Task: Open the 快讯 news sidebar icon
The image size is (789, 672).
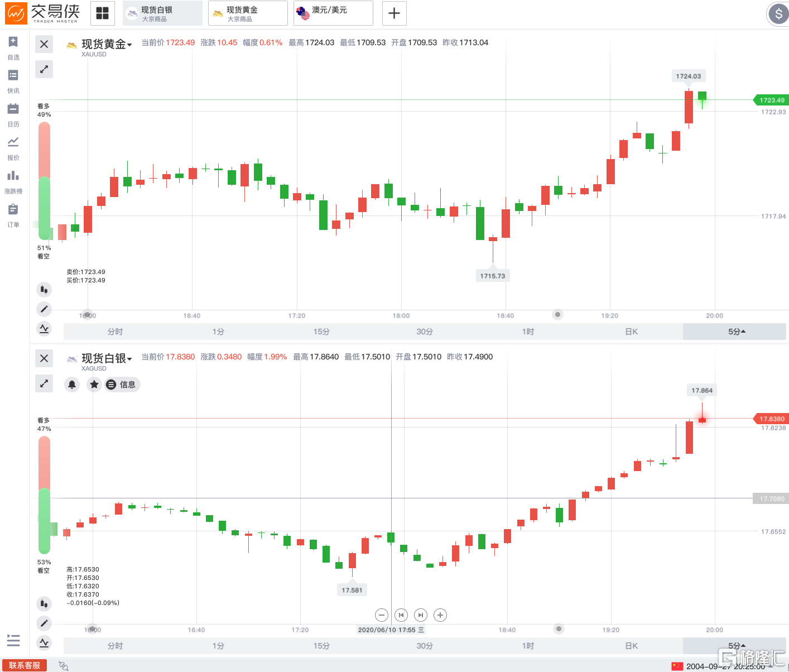Action: [x=13, y=81]
